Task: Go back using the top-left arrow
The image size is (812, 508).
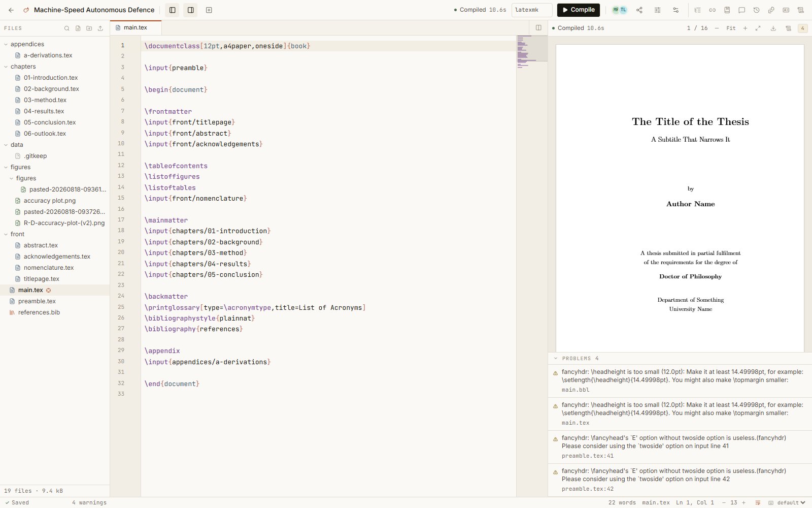Action: 11,10
